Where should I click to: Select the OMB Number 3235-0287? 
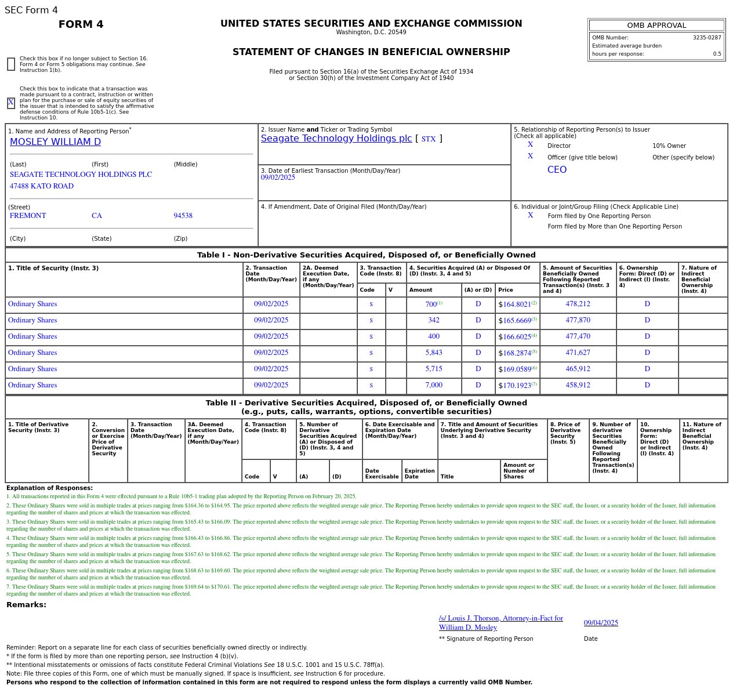[707, 38]
